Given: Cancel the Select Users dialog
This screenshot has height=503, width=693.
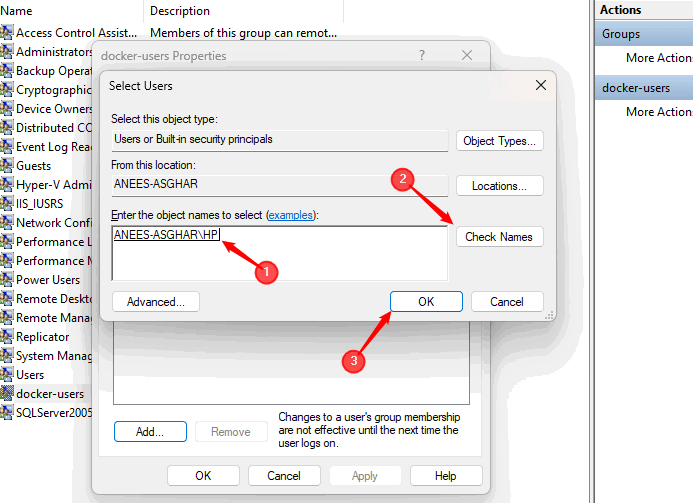Looking at the screenshot, I should click(x=506, y=302).
